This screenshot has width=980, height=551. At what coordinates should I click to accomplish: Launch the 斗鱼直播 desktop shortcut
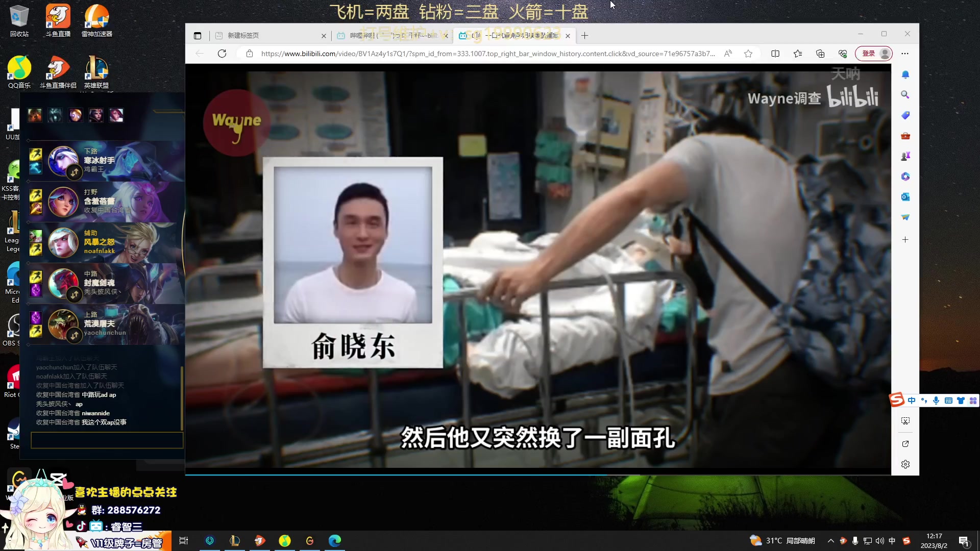point(58,20)
